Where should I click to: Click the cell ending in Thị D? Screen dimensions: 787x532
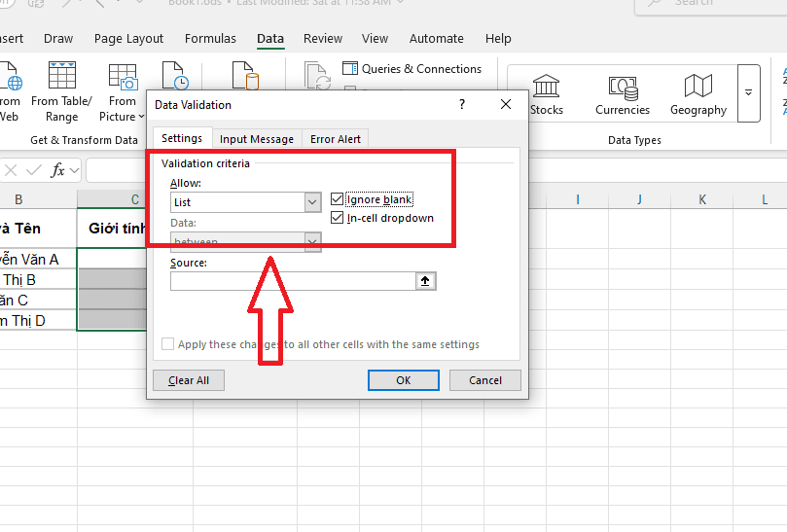pos(38,320)
